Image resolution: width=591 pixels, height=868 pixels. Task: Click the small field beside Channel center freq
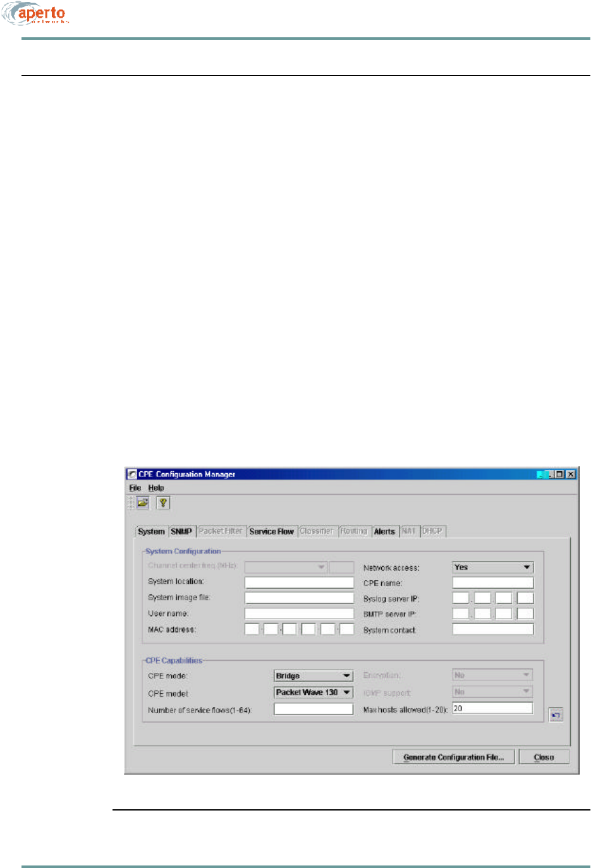point(342,567)
